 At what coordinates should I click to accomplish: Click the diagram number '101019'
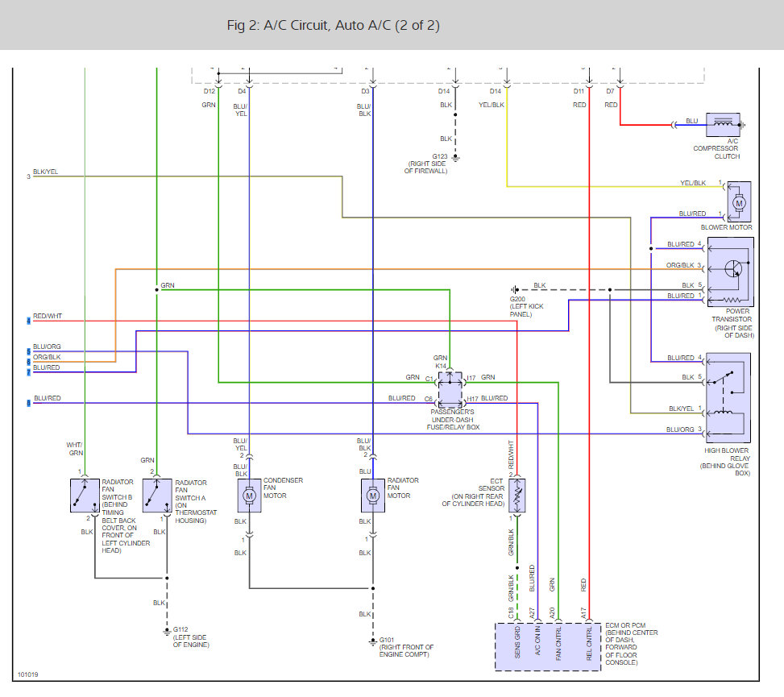(x=28, y=674)
